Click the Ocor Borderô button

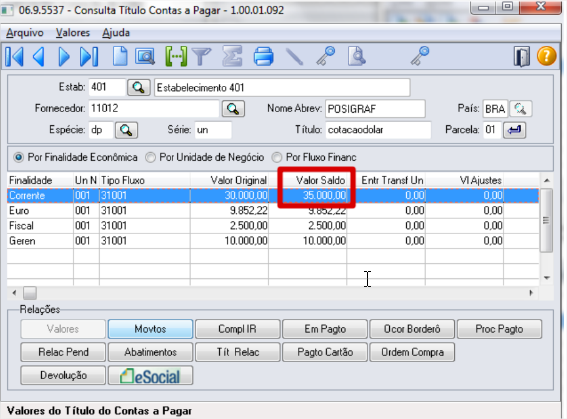[412, 329]
